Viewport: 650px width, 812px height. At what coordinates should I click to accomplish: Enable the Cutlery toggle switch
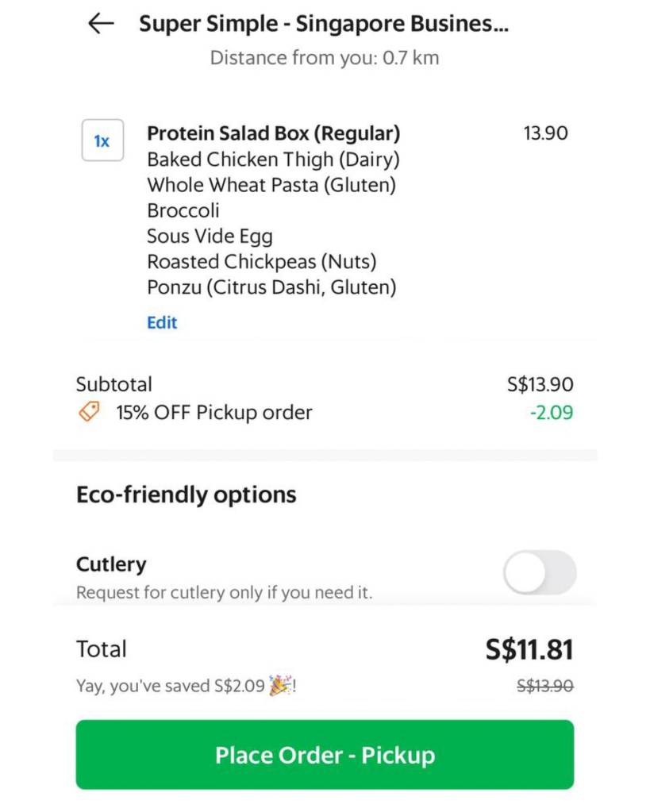(540, 572)
